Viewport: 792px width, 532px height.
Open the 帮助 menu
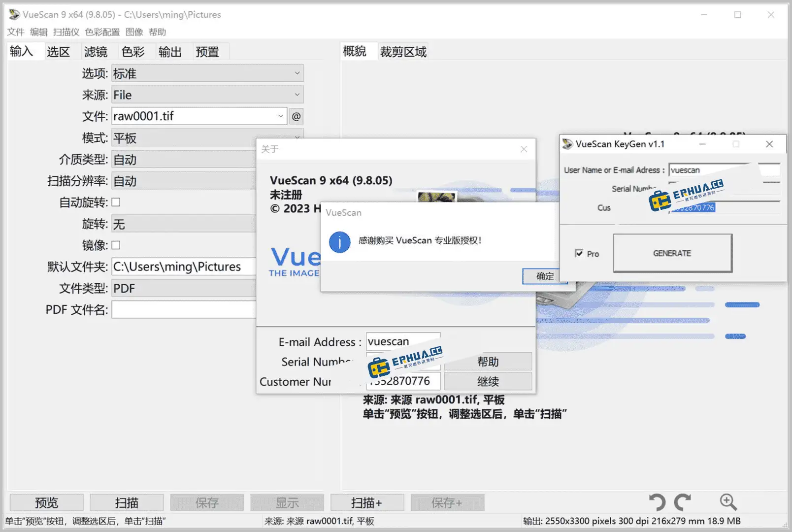(x=157, y=32)
